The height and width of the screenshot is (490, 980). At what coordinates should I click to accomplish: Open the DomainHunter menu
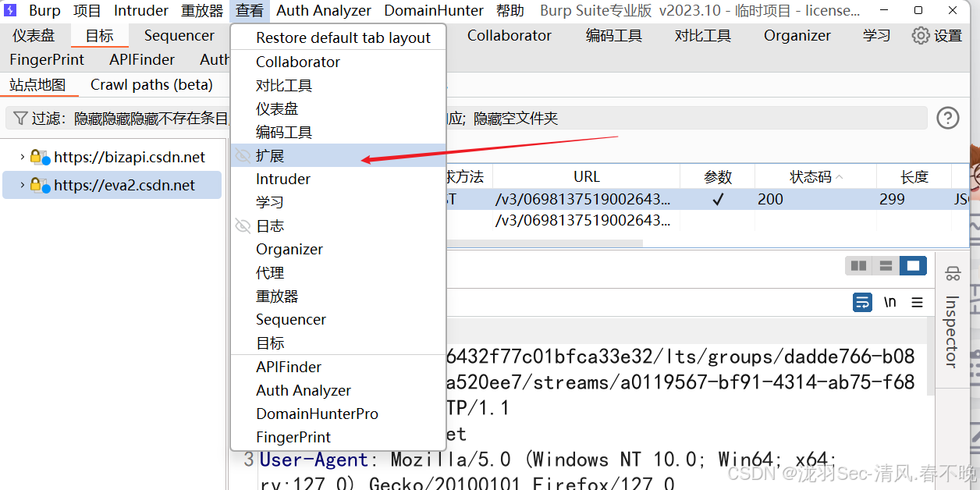click(x=435, y=11)
